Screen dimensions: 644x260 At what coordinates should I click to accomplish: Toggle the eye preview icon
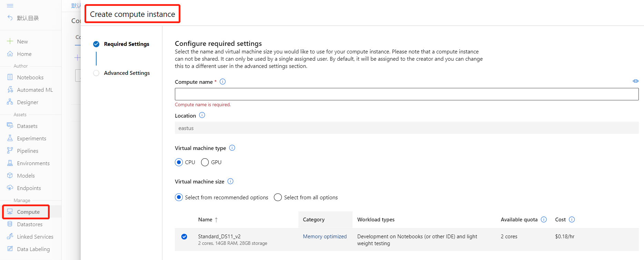pyautogui.click(x=635, y=81)
